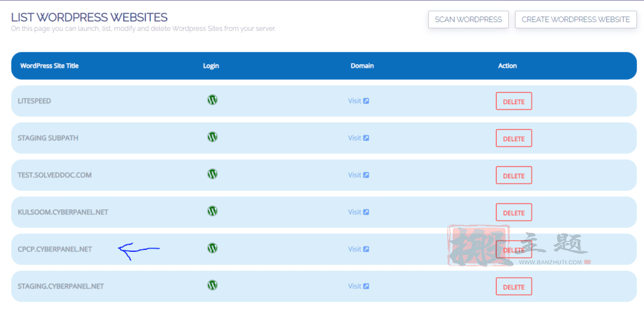Select the KULSOOM.CYBERPANEL.NET site title

(63, 212)
